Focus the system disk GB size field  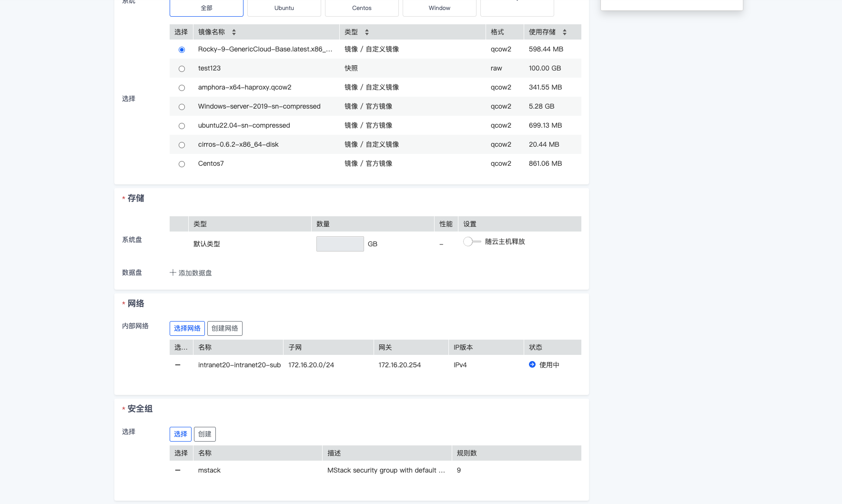(340, 244)
